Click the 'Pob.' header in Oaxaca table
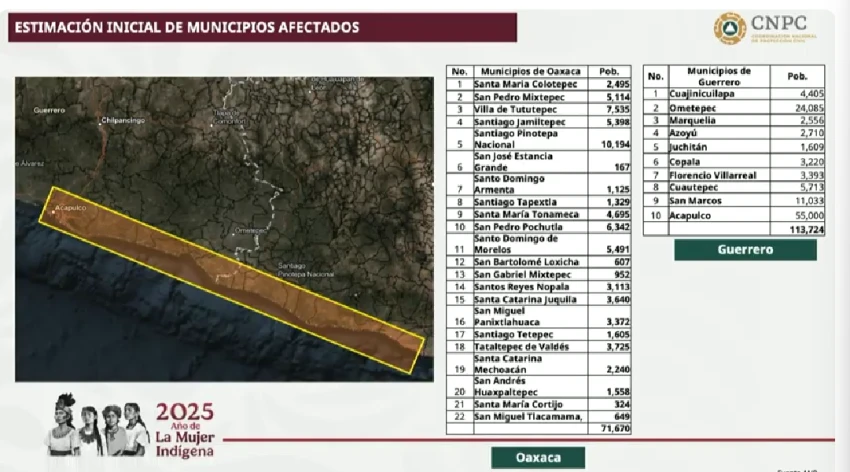850x472 pixels. (610, 72)
